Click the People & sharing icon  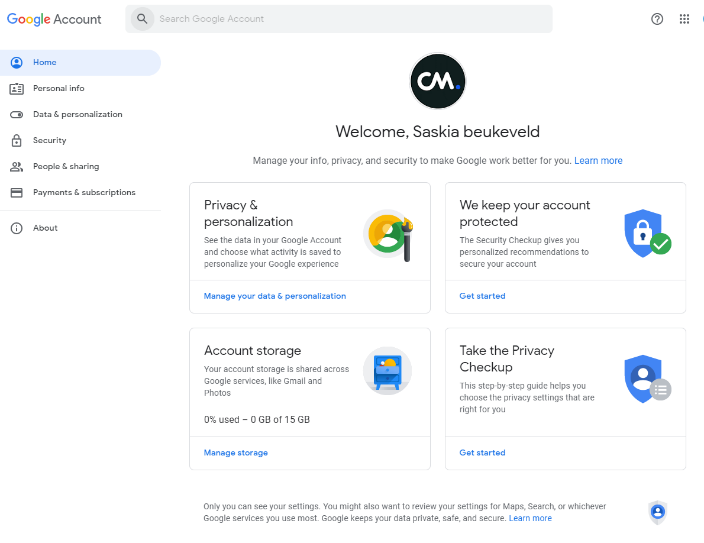tap(16, 166)
